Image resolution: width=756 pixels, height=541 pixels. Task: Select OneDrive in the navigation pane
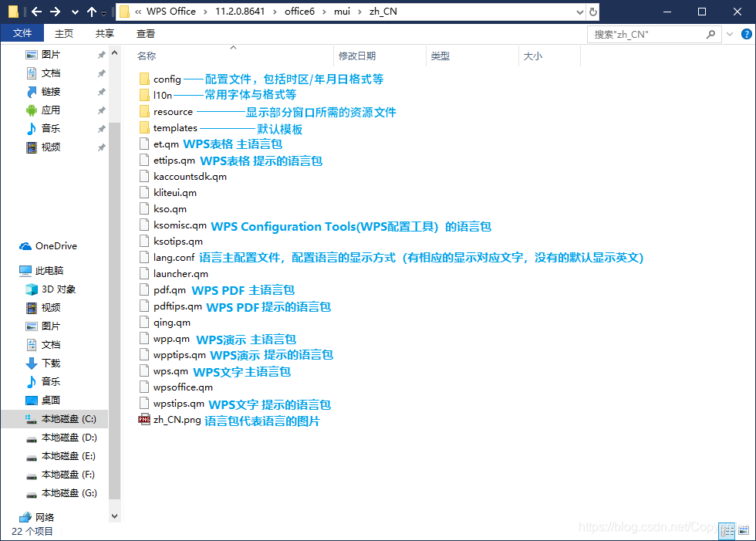coord(56,246)
